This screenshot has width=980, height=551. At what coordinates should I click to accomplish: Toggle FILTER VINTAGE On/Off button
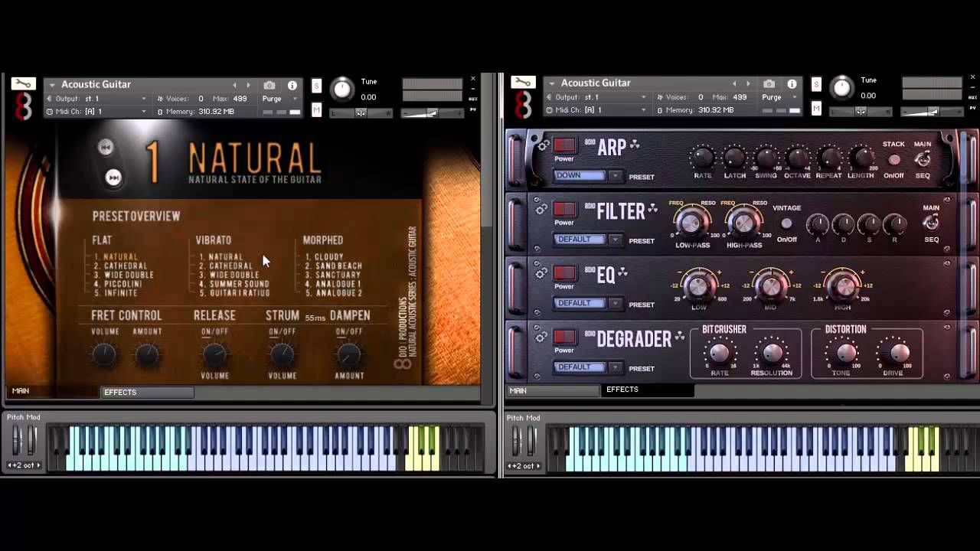[x=786, y=223]
